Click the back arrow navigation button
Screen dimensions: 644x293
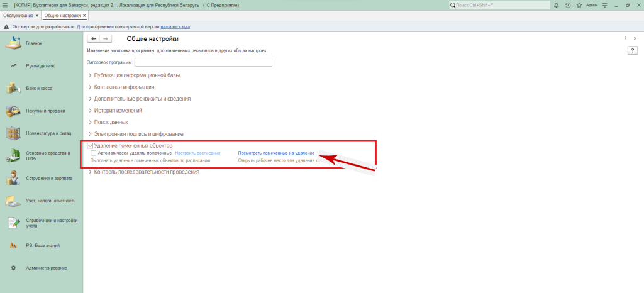pos(94,39)
